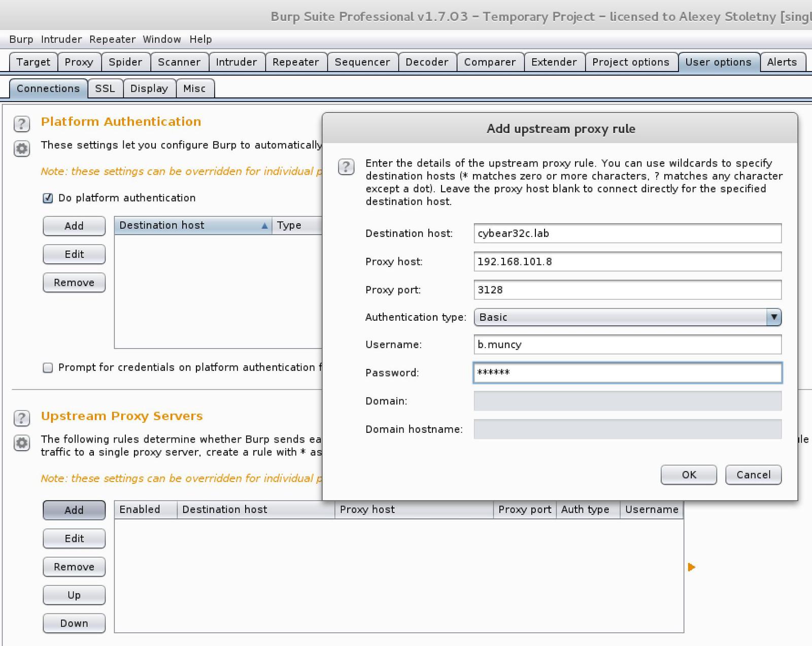Switch to the Project options tab
Screen dimensions: 812x646
pos(631,62)
